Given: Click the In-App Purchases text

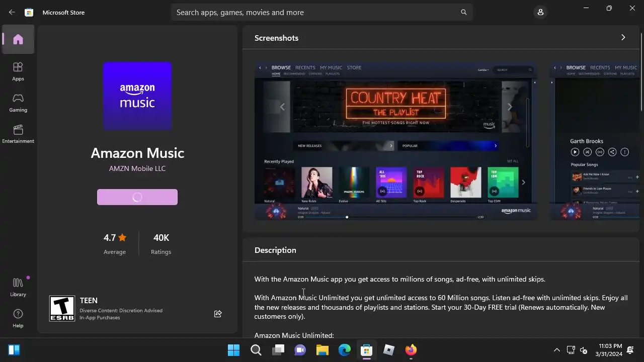Looking at the screenshot, I should click(100, 318).
